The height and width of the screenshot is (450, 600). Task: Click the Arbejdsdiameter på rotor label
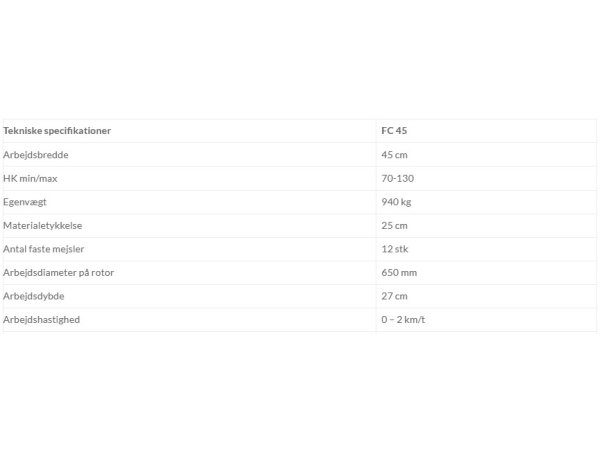[x=59, y=272]
